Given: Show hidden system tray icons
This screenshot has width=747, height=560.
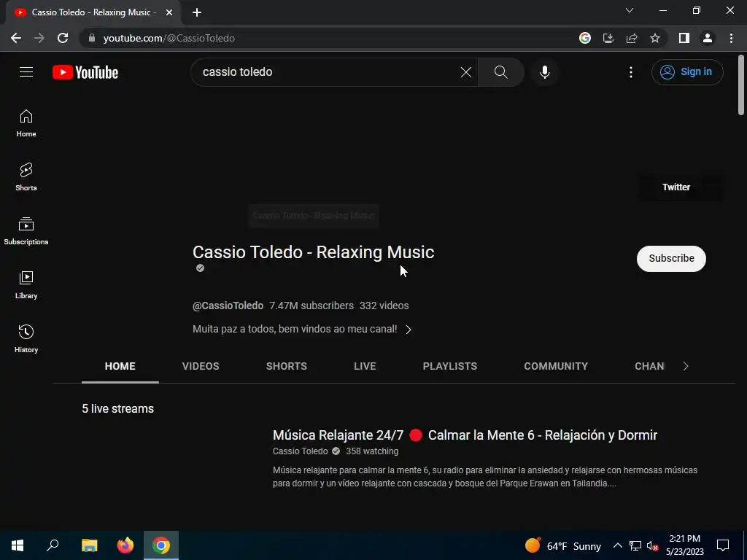Looking at the screenshot, I should [617, 545].
